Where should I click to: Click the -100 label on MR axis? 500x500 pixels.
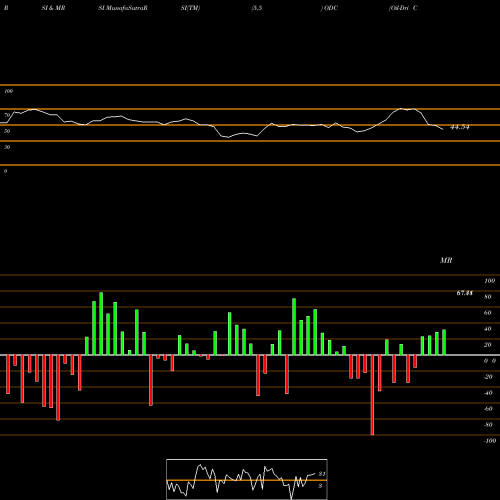coord(490,441)
